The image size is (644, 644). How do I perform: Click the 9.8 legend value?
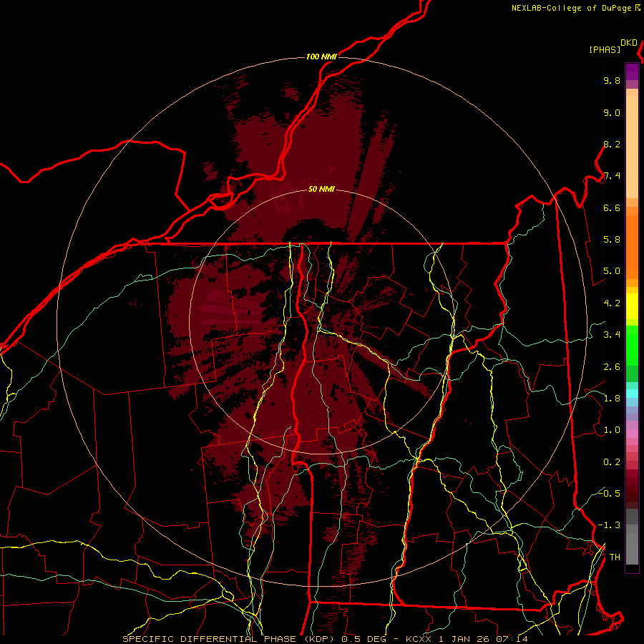612,80
